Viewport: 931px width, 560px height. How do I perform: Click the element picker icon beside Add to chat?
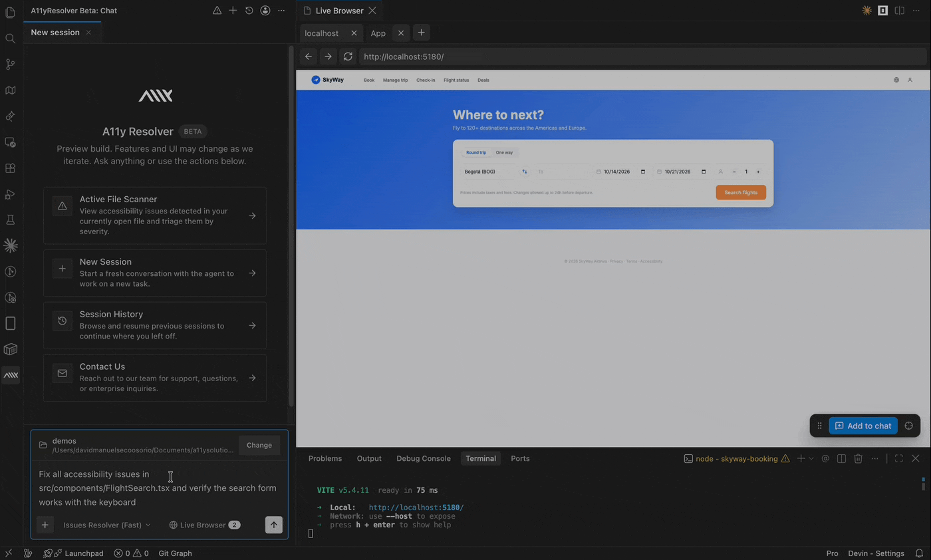pos(909,426)
